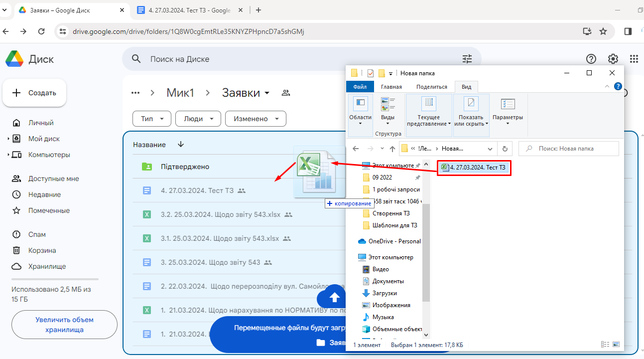Expand the Тип filter dropdown

tap(151, 119)
